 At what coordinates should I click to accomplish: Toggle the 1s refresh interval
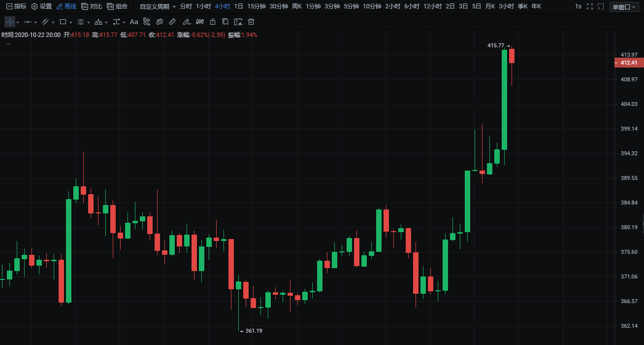[578, 6]
